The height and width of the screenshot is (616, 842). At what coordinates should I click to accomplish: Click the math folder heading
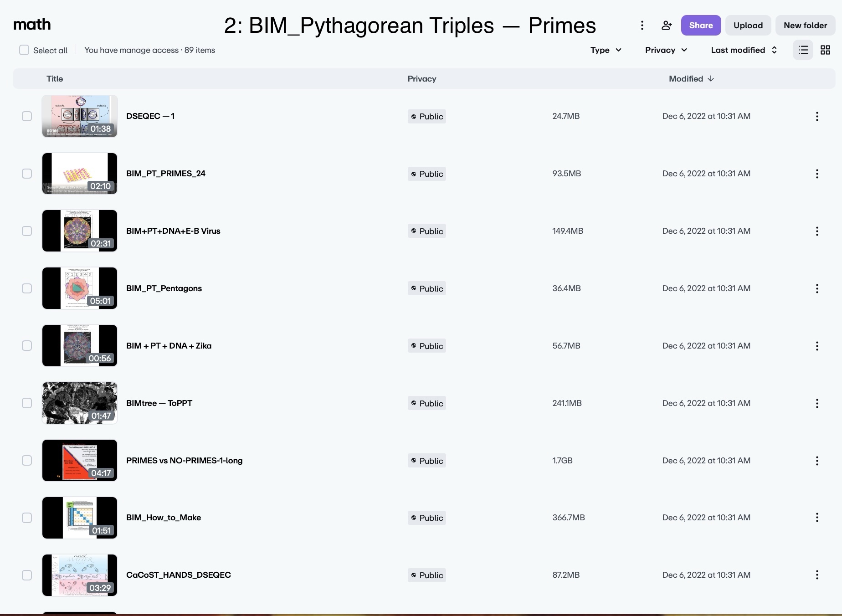pos(32,25)
